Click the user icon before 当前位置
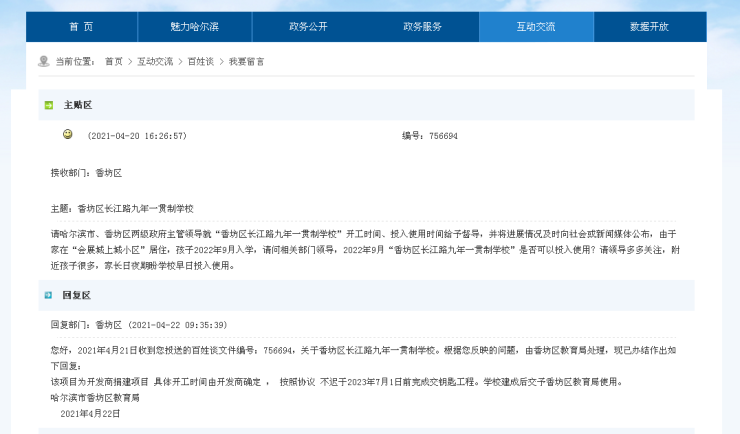 (44, 61)
